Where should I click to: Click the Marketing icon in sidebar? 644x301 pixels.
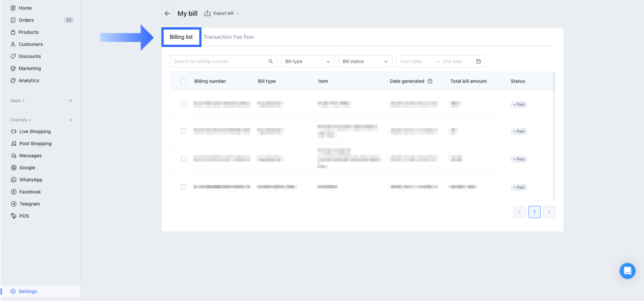[13, 69]
